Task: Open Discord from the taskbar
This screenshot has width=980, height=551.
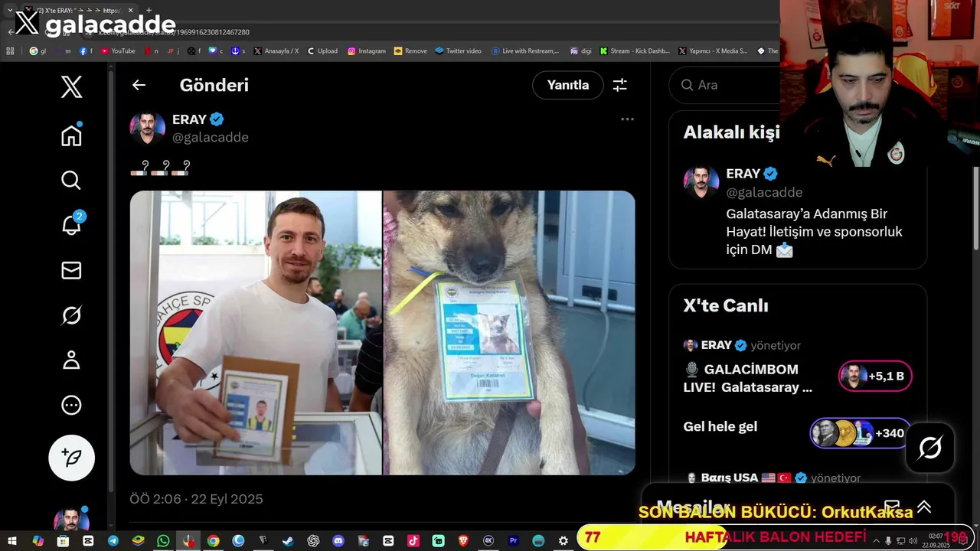Action: [x=338, y=541]
